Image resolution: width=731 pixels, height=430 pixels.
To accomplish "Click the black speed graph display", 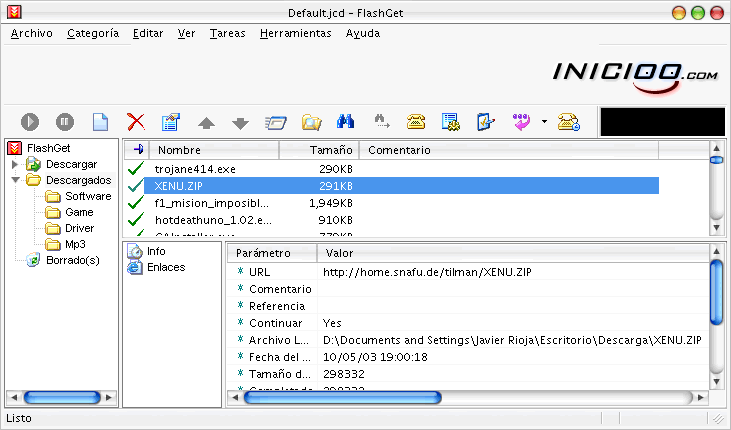I will [x=662, y=122].
